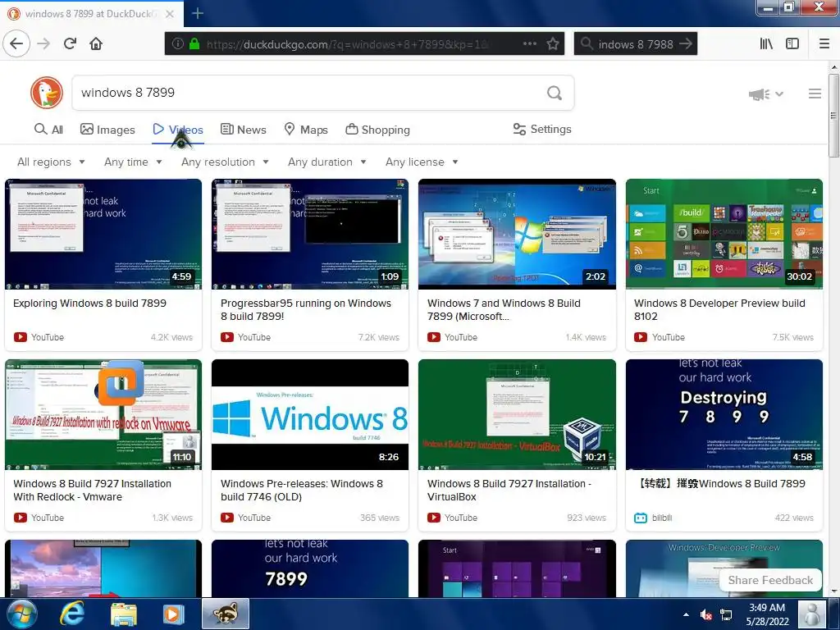840x630 pixels.
Task: Open DuckDuckGo side menu
Action: tap(815, 94)
